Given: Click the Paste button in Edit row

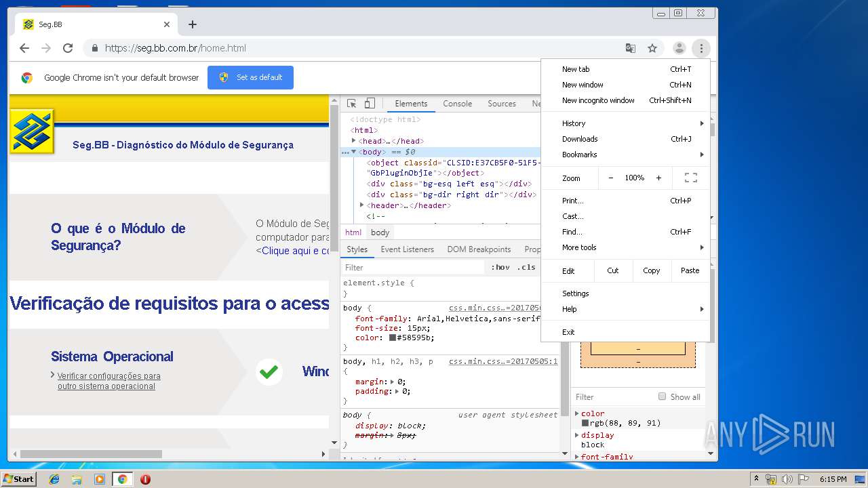Looking at the screenshot, I should click(x=690, y=270).
